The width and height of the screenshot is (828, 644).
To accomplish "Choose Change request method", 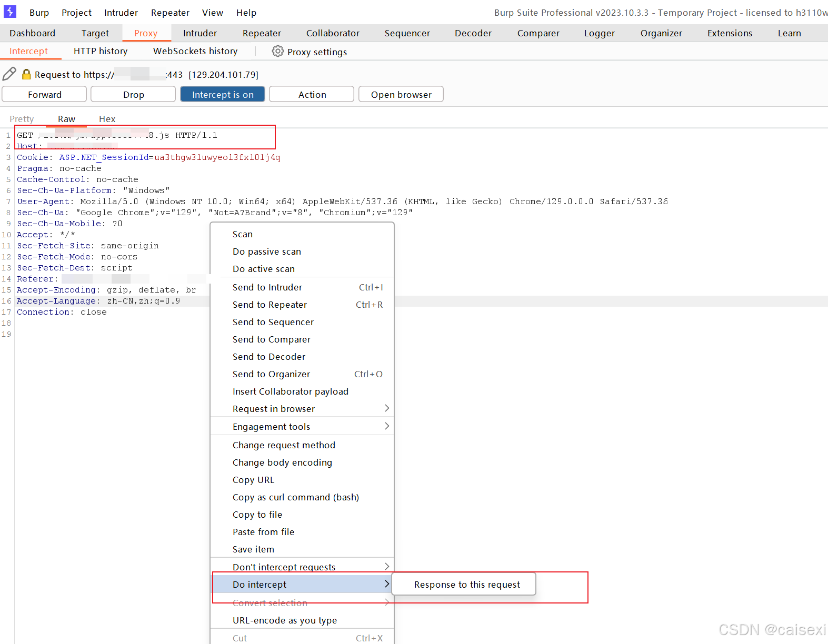I will (x=302, y=445).
